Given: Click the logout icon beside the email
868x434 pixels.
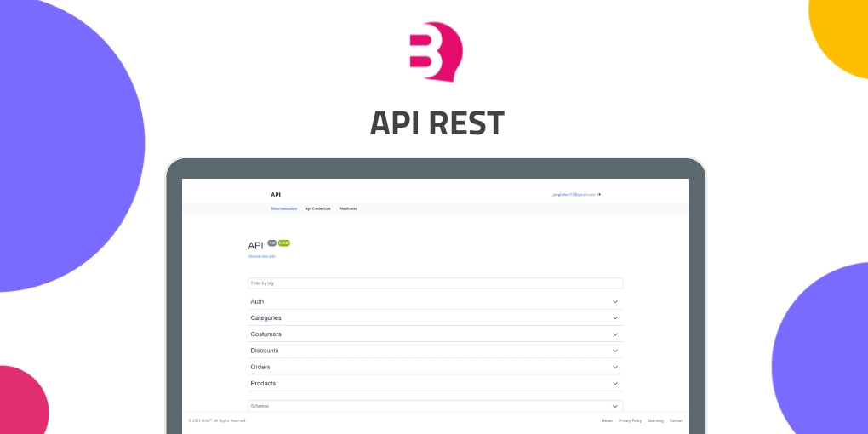Looking at the screenshot, I should tap(599, 194).
